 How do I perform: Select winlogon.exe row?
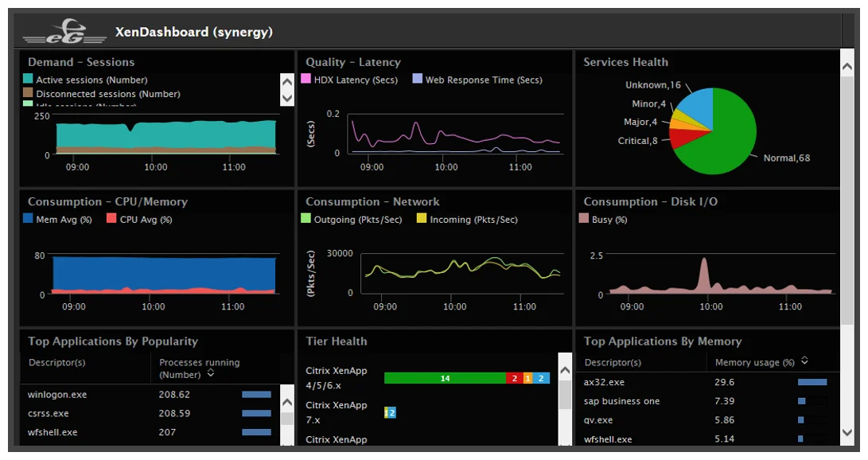pyautogui.click(x=150, y=395)
